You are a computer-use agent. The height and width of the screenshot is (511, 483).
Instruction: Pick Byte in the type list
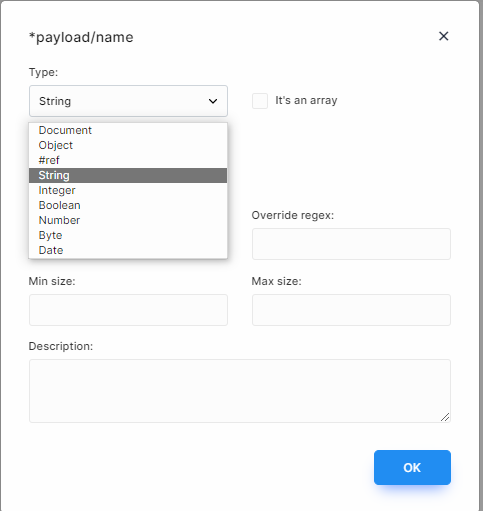pos(128,235)
